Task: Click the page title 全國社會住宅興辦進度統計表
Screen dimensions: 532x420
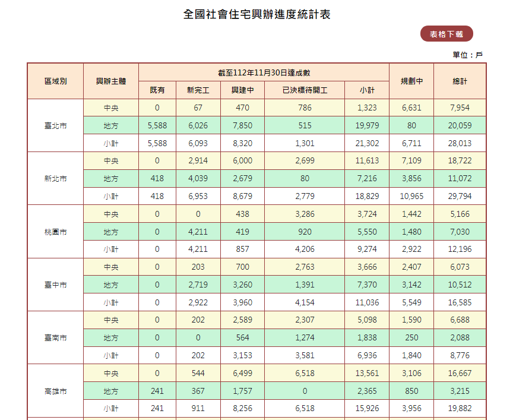Action: point(257,14)
